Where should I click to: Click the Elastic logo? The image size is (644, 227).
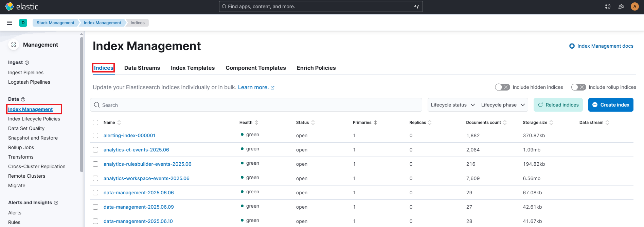point(22,6)
